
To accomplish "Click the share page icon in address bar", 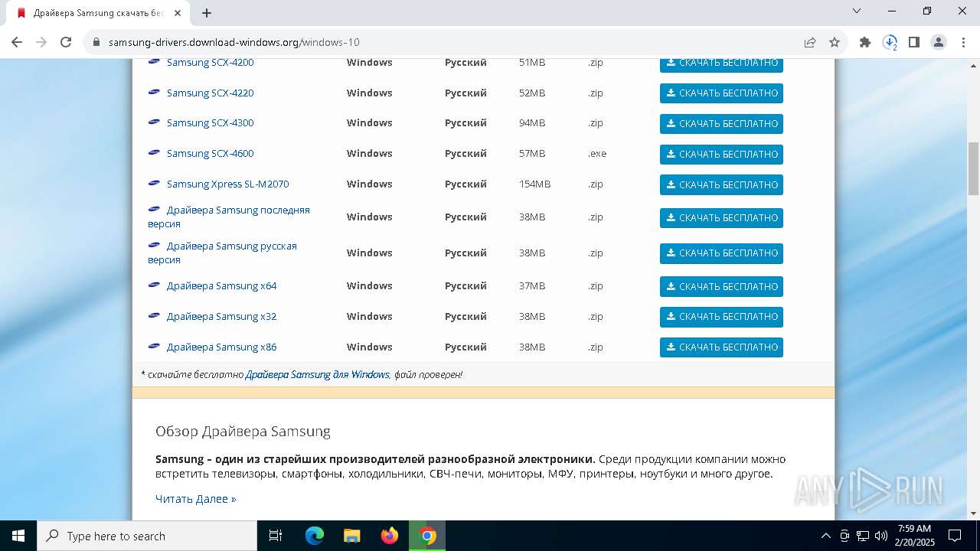I will click(810, 42).
